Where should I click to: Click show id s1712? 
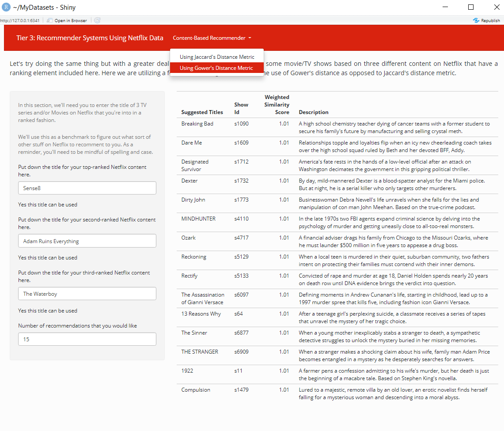[241, 162]
